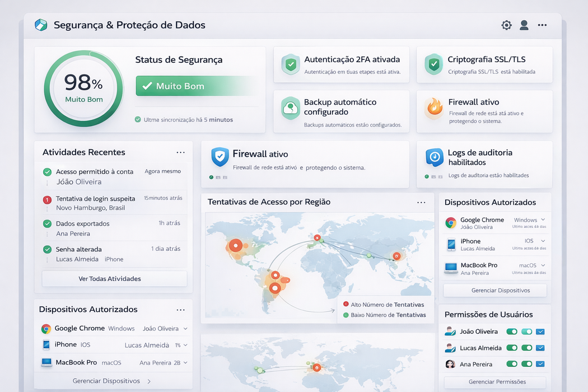Click the user profile icon in header

pos(524,25)
